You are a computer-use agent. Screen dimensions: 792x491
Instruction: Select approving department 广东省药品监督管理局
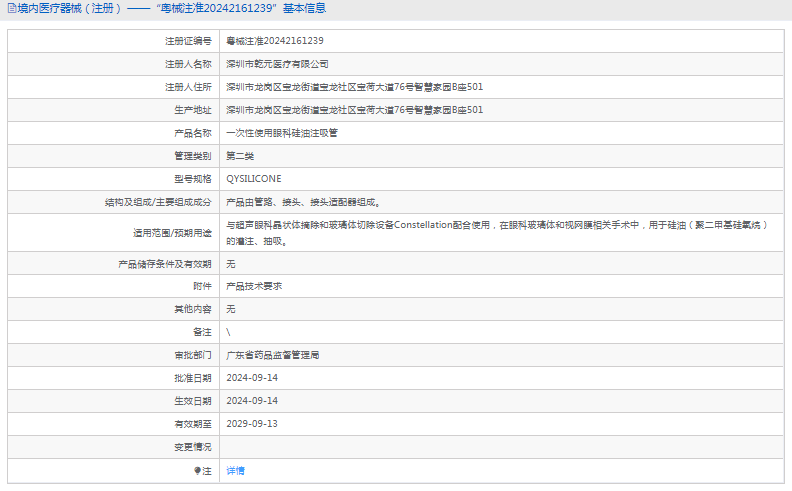point(273,355)
